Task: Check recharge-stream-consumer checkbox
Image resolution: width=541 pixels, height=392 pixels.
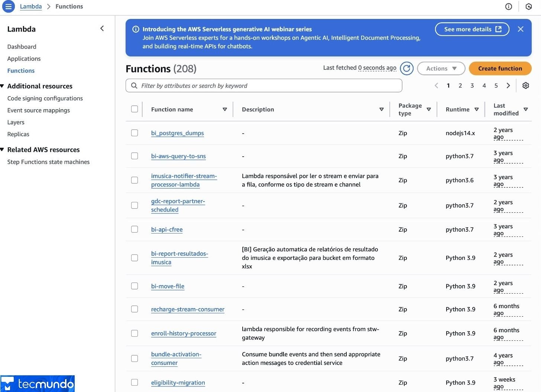Action: (135, 309)
